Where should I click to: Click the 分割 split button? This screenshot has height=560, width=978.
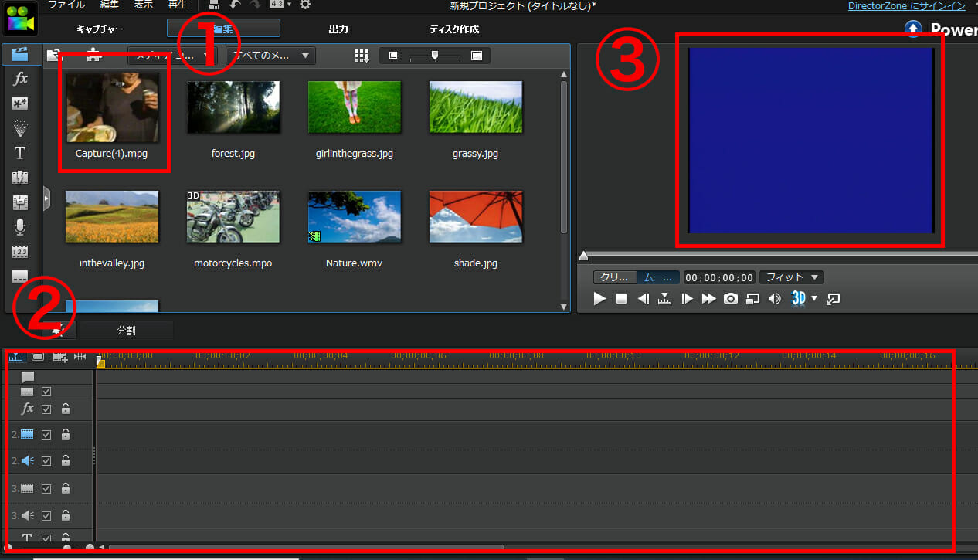[x=127, y=331]
